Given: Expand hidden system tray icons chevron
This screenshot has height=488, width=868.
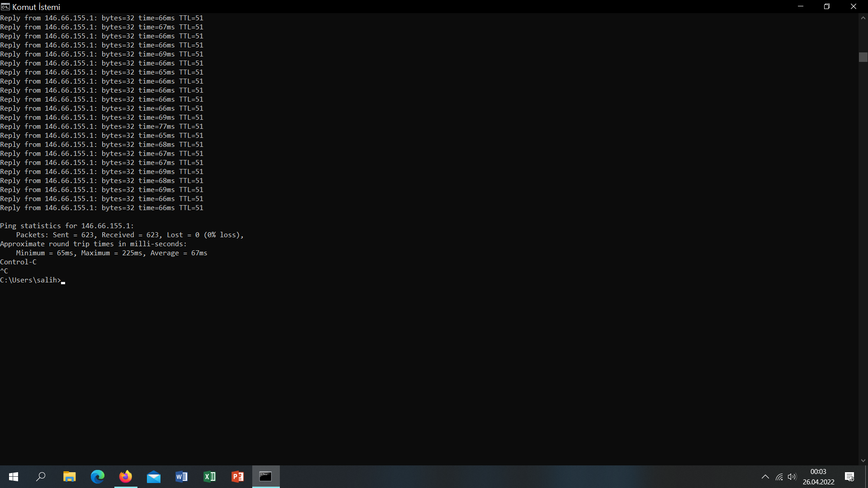Looking at the screenshot, I should click(x=765, y=477).
